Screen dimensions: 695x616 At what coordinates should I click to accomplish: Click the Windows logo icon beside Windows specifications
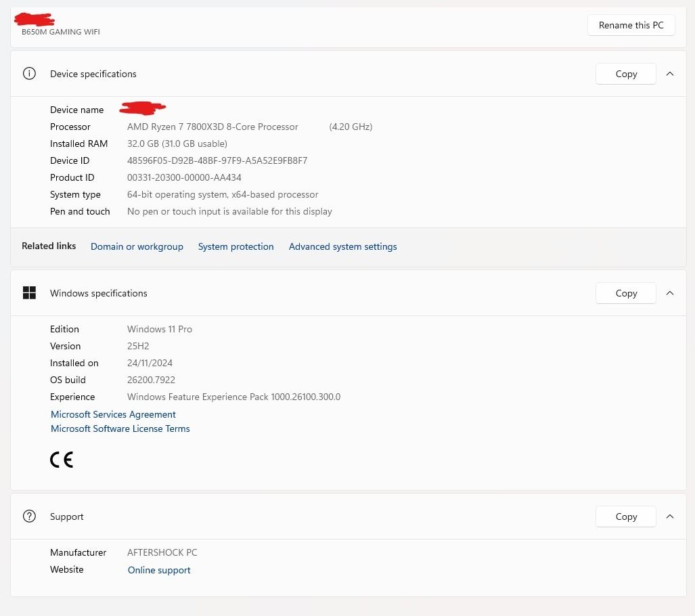click(29, 292)
